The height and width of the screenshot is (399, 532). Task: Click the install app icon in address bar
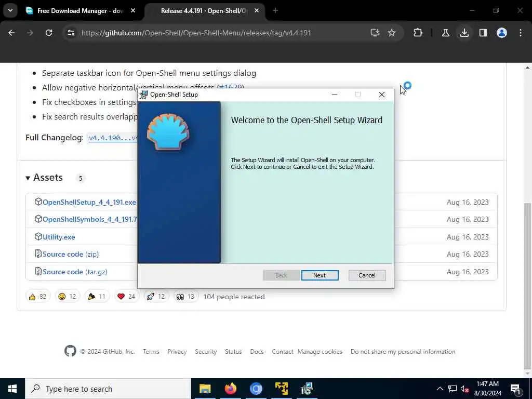pyautogui.click(x=375, y=33)
